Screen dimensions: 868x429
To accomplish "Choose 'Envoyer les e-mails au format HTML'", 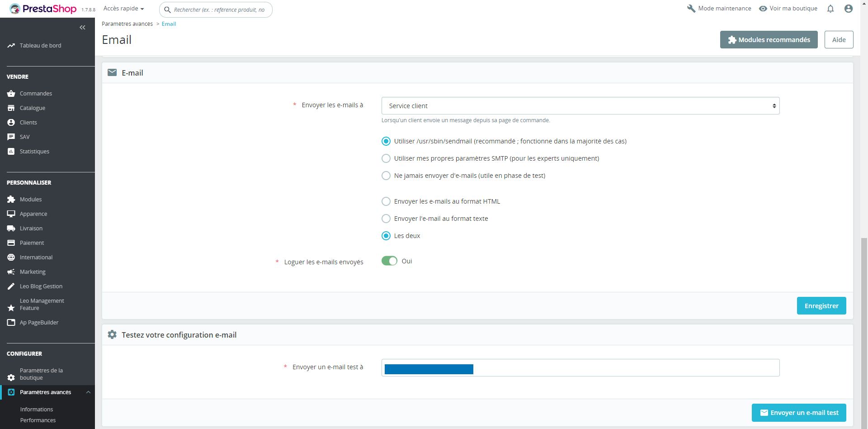I will 386,201.
